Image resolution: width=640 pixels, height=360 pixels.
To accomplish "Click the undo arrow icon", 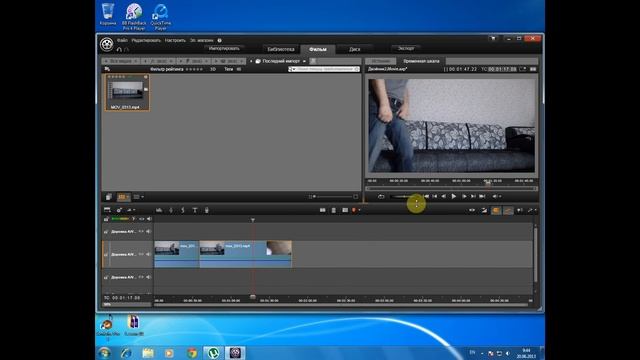I will [119, 49].
